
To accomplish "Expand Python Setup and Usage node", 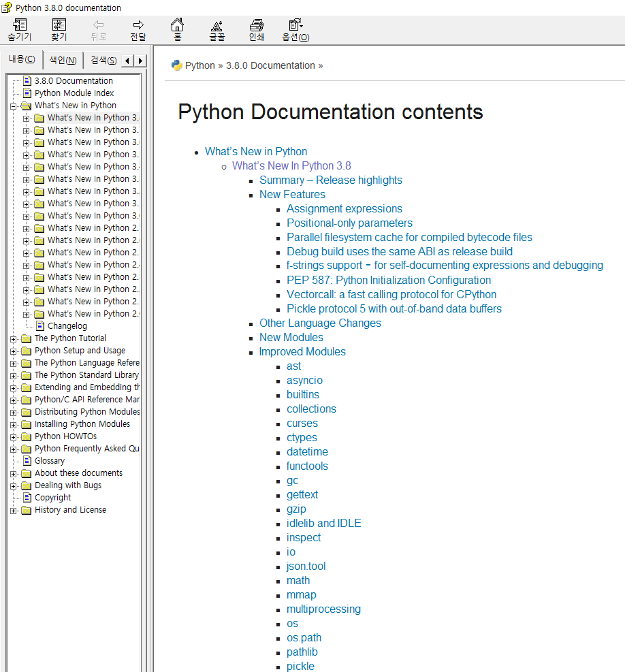I will 14,352.
